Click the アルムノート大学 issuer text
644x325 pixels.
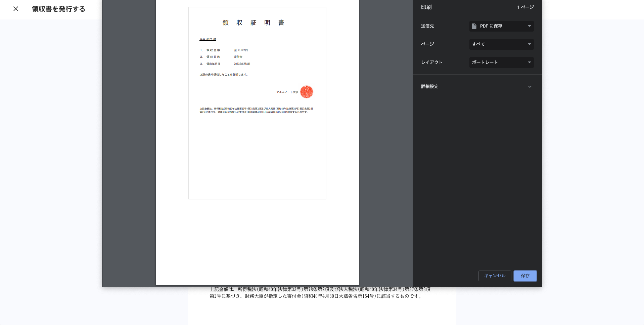coord(287,92)
